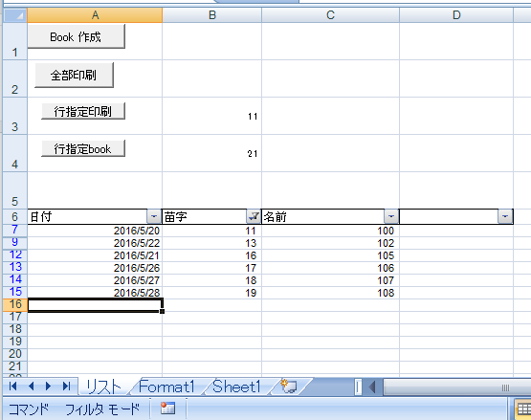531x420 pixels.
Task: Select column A header
Action: 95,15
